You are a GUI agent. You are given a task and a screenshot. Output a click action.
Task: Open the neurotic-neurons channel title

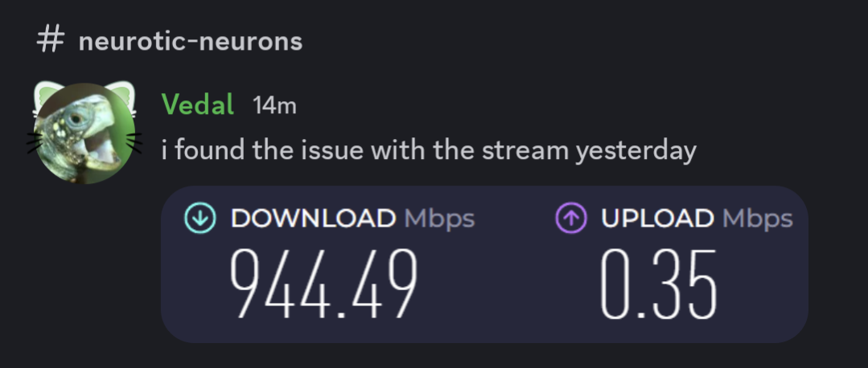click(x=190, y=42)
